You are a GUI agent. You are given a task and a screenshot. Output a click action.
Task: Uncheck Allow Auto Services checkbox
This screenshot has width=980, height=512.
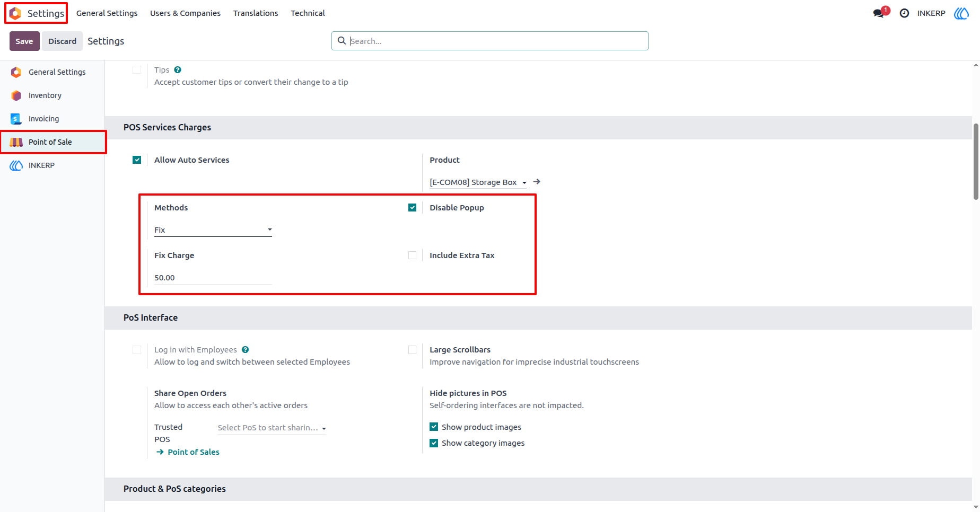pos(137,160)
